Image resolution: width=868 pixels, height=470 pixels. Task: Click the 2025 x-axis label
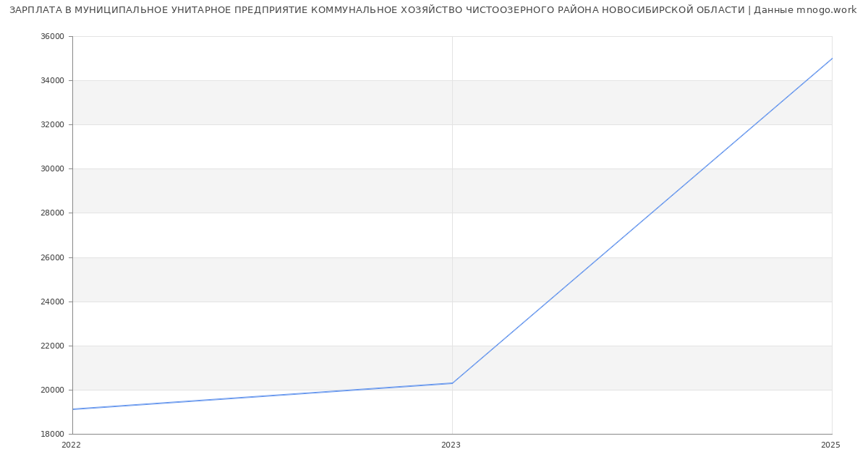pyautogui.click(x=830, y=445)
